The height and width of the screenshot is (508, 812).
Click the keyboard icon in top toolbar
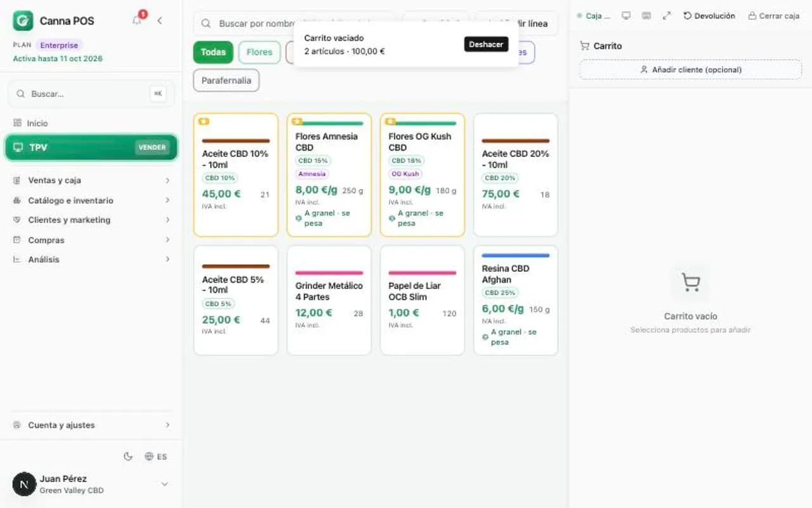coord(646,15)
